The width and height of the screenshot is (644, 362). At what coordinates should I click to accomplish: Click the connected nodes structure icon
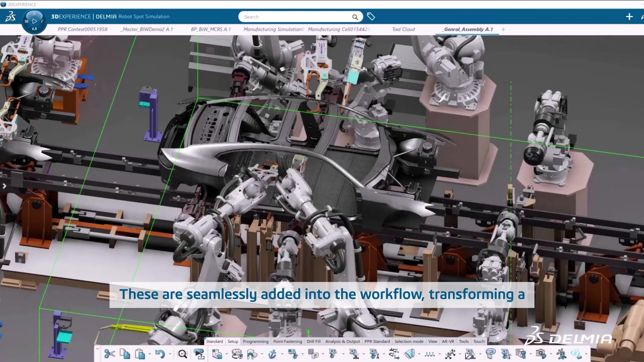click(x=561, y=354)
